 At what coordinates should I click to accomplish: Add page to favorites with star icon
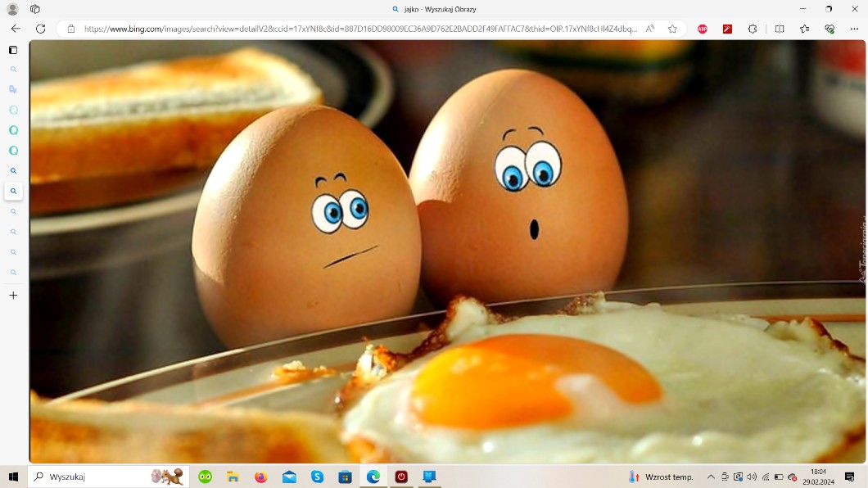pyautogui.click(x=672, y=29)
